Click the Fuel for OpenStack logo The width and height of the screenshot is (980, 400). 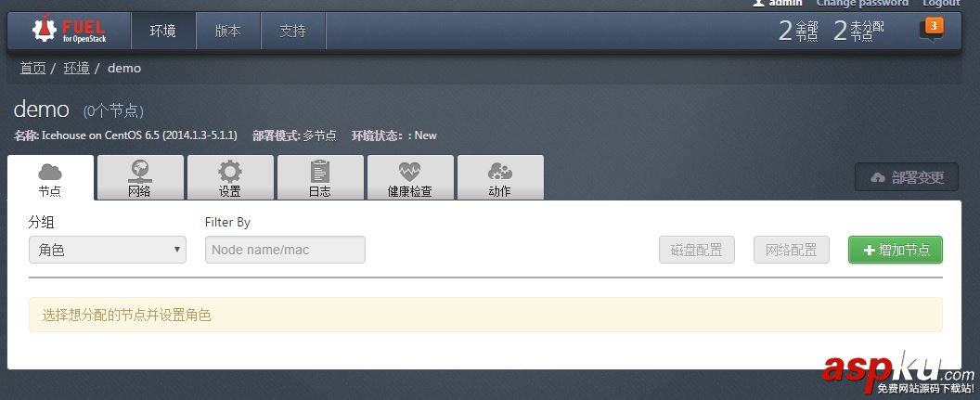click(69, 30)
